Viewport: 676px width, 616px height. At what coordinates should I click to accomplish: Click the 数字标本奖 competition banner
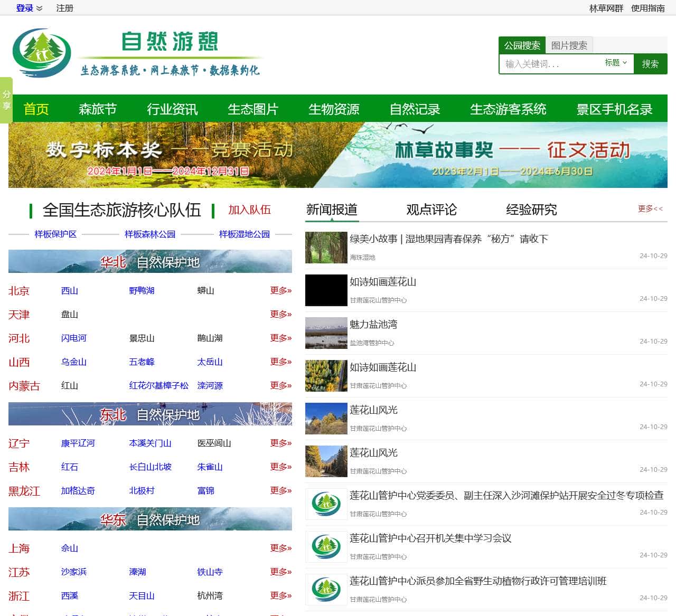169,155
